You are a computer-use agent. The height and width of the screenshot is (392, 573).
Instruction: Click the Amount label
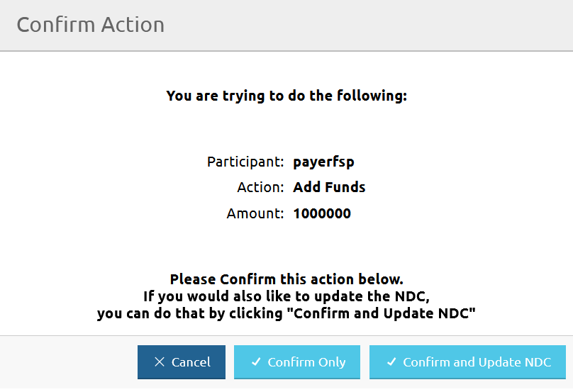click(x=255, y=213)
